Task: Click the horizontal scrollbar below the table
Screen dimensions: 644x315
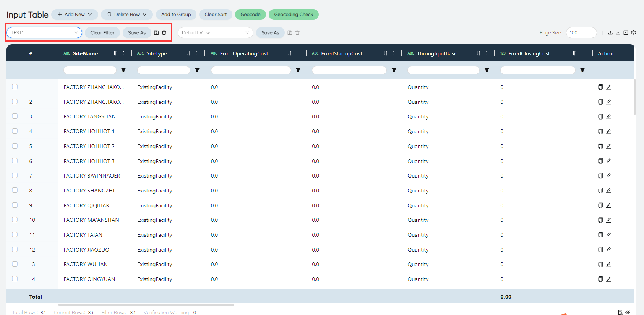Action: (146, 305)
